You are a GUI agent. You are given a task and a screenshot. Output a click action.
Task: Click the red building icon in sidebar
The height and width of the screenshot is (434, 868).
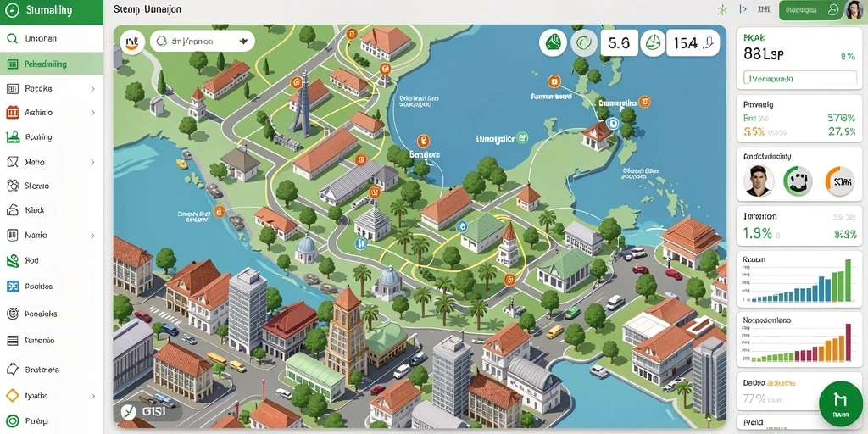12,113
